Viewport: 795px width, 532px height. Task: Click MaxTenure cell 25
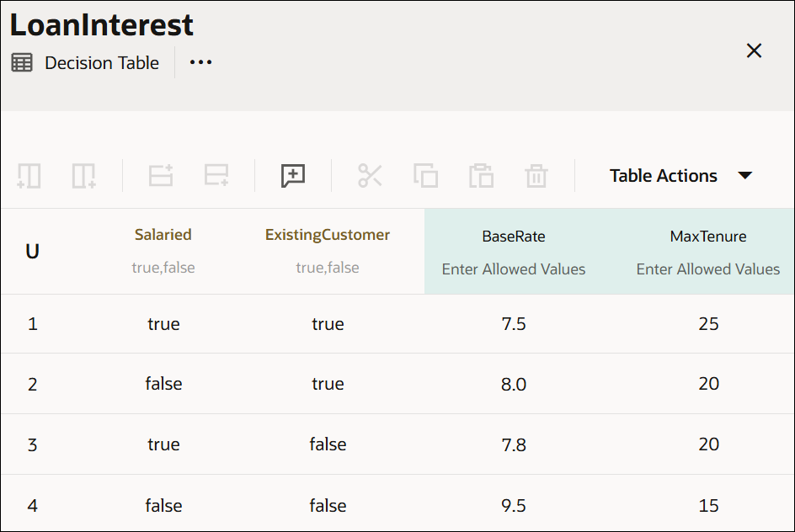708,324
